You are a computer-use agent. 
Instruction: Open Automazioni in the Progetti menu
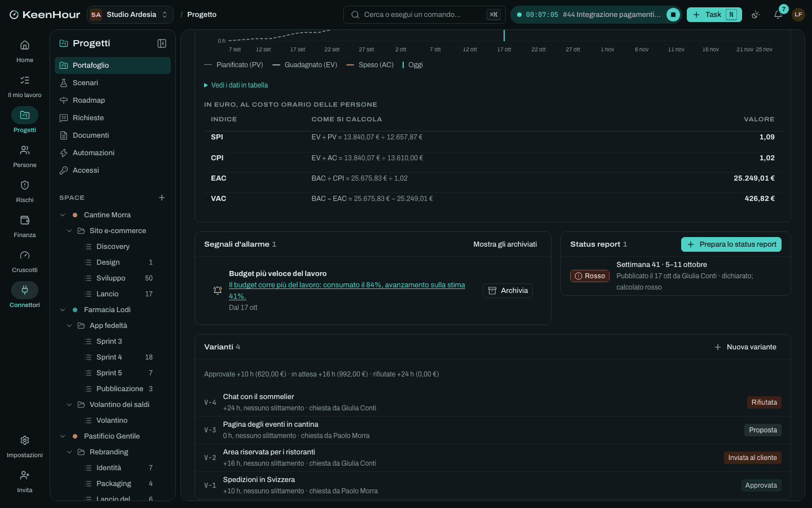click(113, 153)
